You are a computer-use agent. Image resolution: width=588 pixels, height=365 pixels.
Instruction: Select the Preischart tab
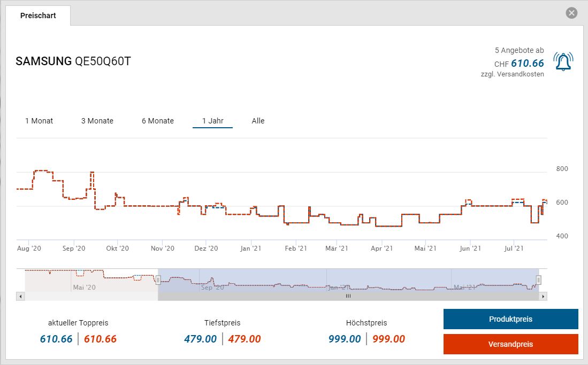click(38, 15)
